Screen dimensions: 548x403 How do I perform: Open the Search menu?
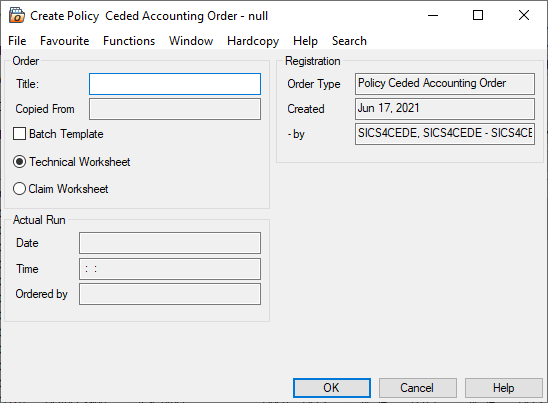[349, 41]
